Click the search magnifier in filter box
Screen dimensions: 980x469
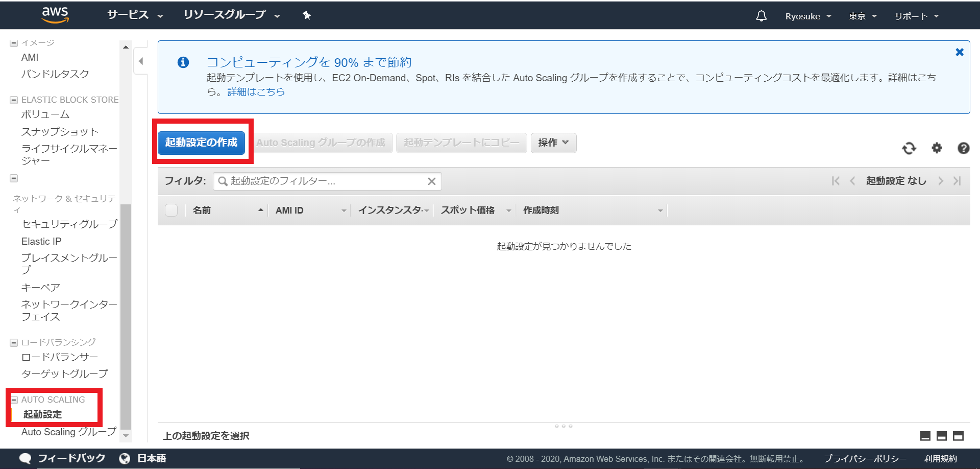coord(223,181)
